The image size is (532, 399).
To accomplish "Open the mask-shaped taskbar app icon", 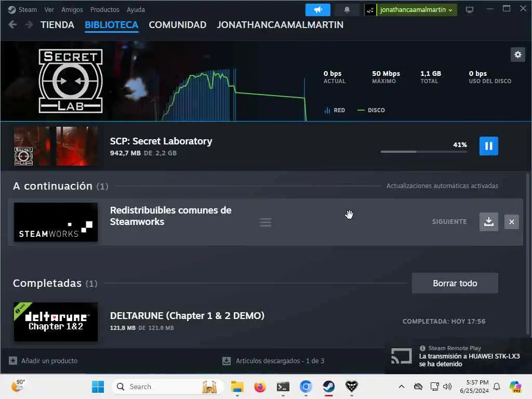I will pos(352,387).
